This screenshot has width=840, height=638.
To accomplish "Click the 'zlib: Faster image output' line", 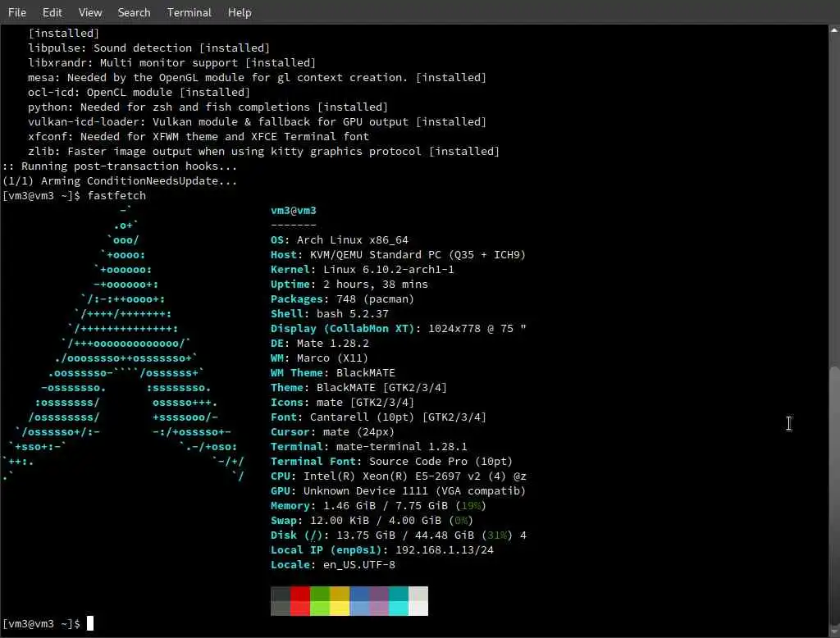I will coord(263,151).
